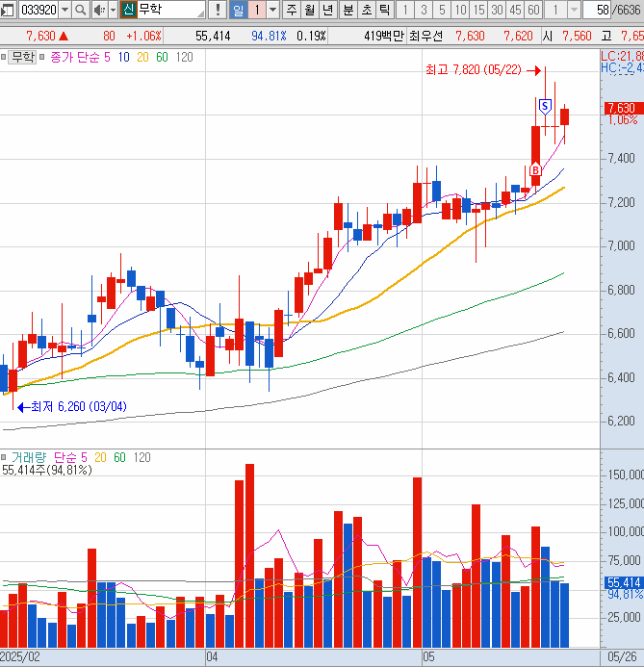Click the small square before 무학 label
The height and width of the screenshot is (667, 644).
point(5,57)
